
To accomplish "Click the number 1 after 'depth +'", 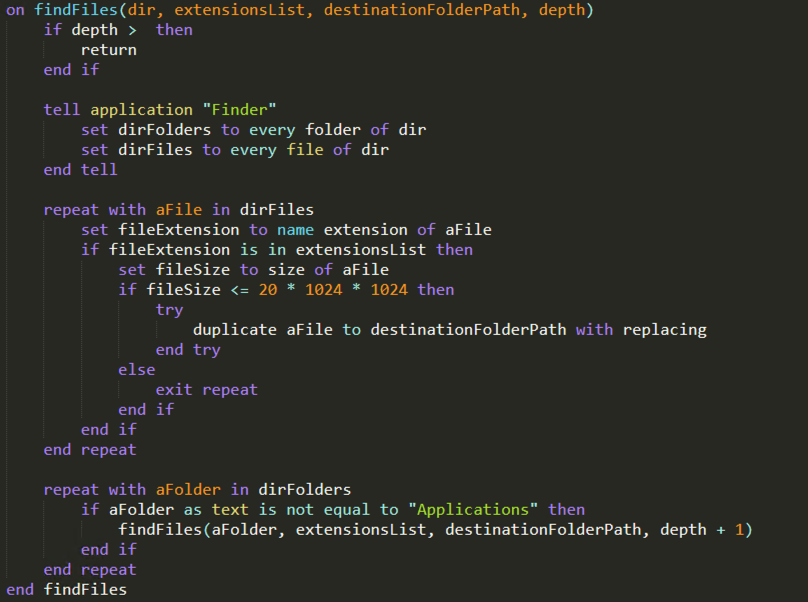I will (739, 530).
